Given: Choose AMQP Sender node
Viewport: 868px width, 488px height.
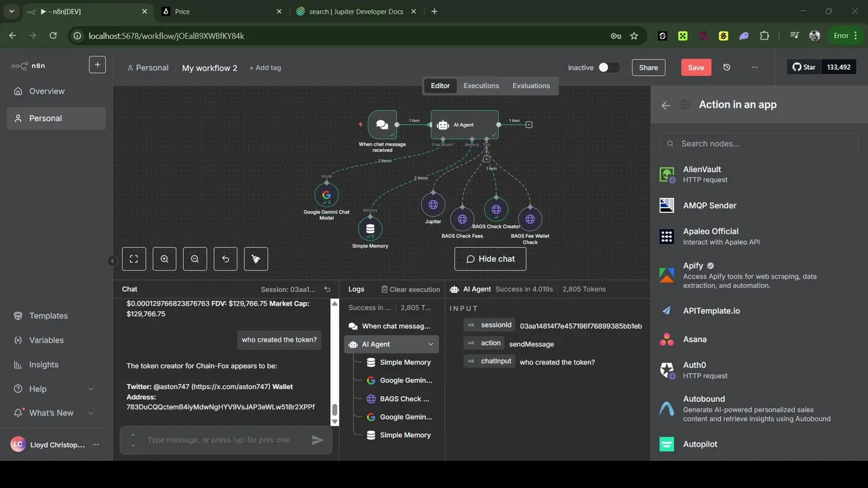Looking at the screenshot, I should [x=759, y=205].
